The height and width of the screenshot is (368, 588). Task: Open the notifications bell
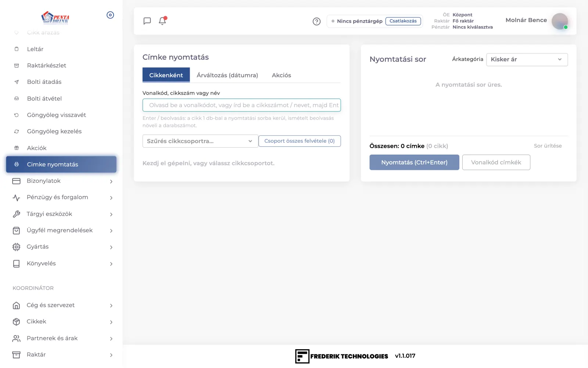(162, 21)
